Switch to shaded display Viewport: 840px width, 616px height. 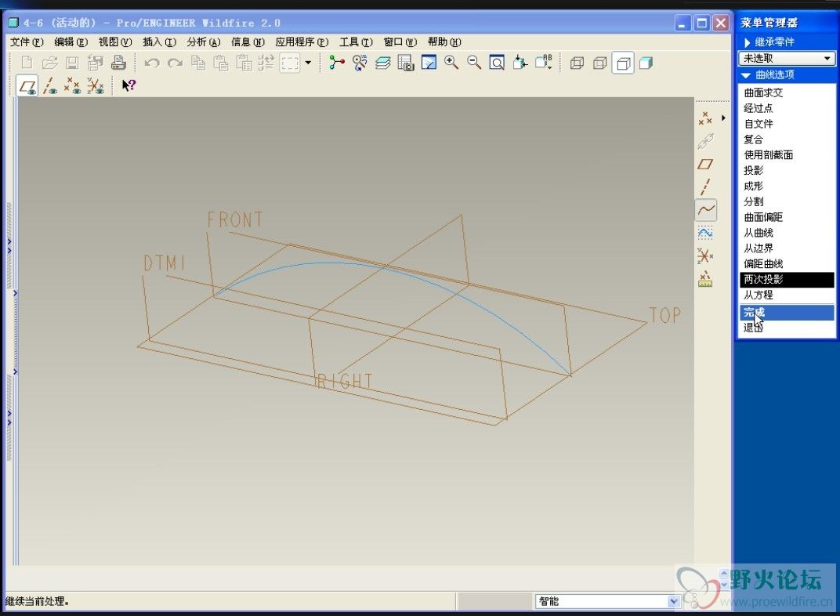click(646, 63)
